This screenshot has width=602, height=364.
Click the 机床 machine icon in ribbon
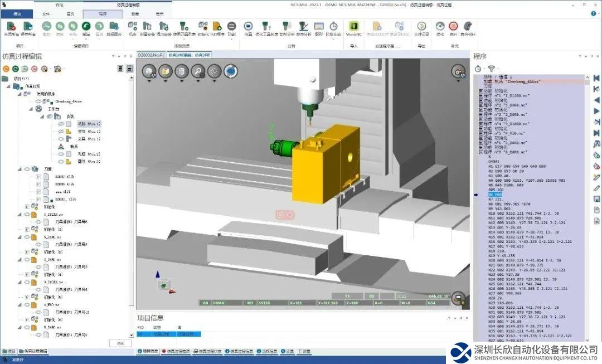(133, 27)
